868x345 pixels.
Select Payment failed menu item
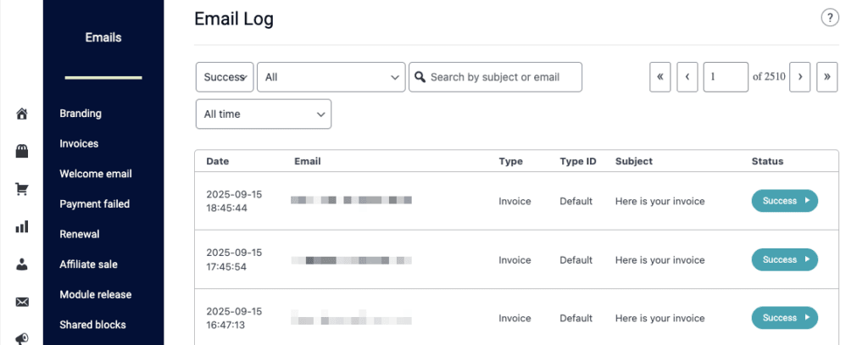pyautogui.click(x=94, y=204)
